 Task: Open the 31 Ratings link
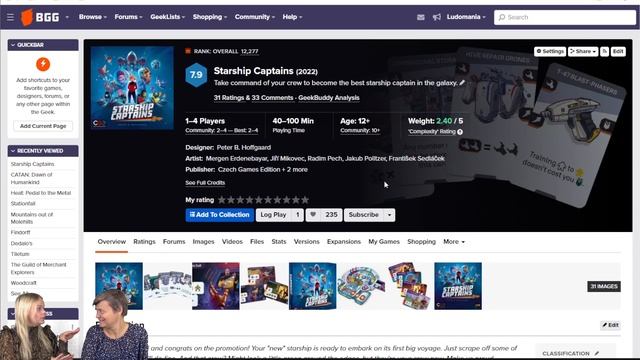(229, 98)
